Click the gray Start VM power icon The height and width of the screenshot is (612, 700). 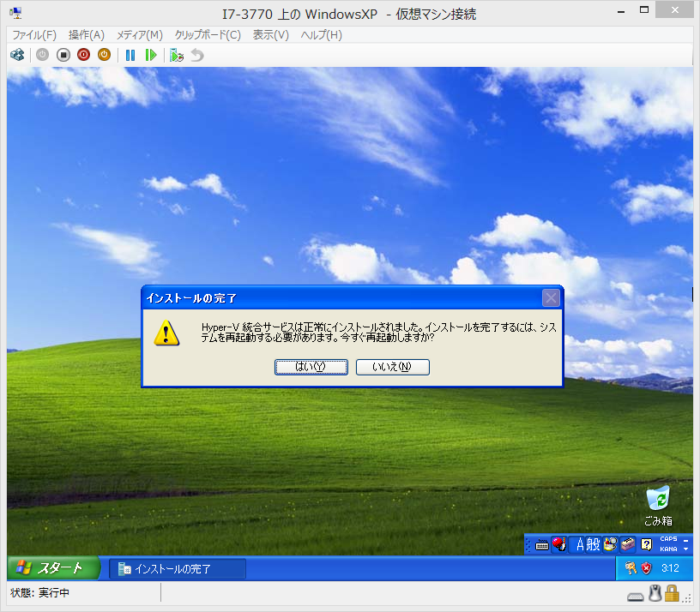42,55
